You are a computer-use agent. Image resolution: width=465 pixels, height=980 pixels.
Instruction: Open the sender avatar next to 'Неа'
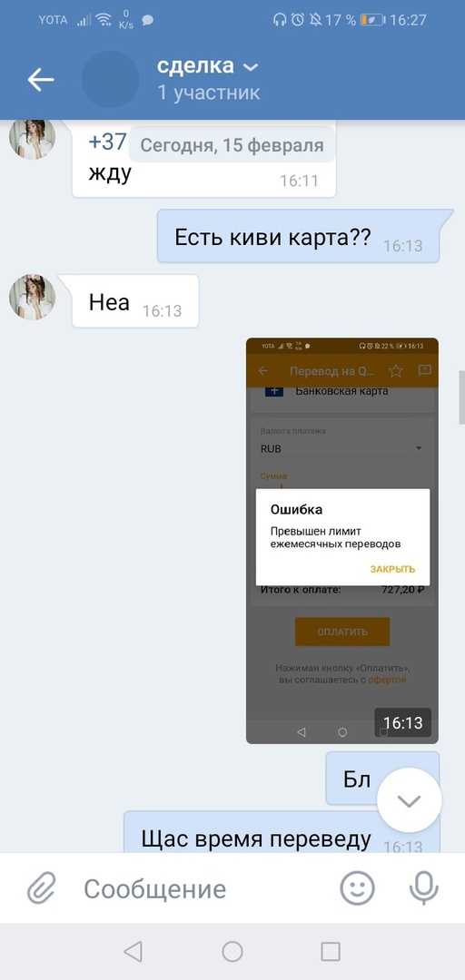pos(33,296)
